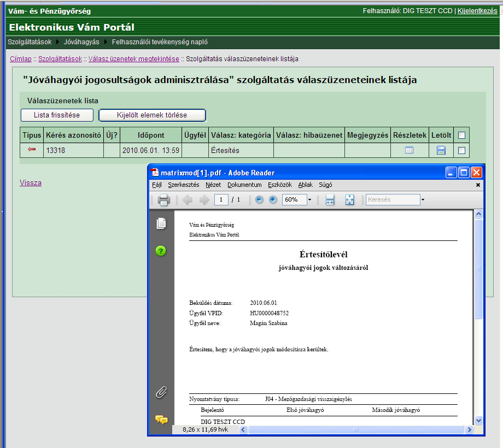Click the Válasz: kategória column header
This screenshot has width=503, height=448.
(241, 135)
